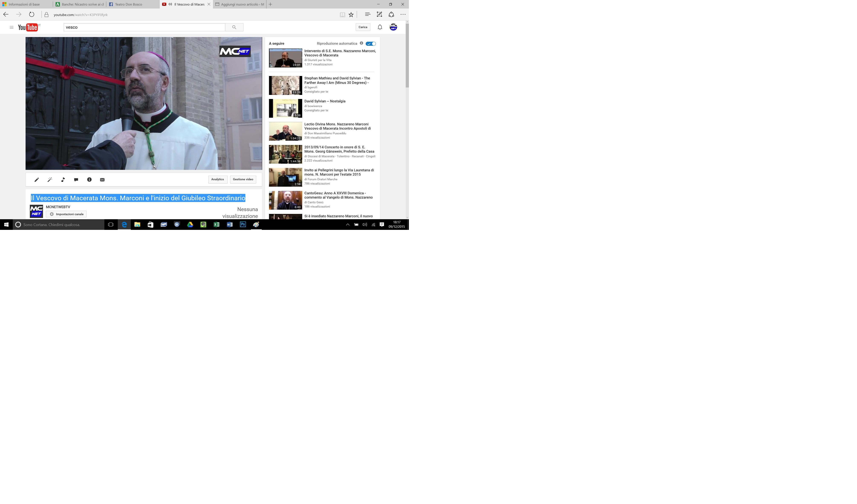Open the magic wand enhancements icon
The image size is (857, 504).
[50, 180]
